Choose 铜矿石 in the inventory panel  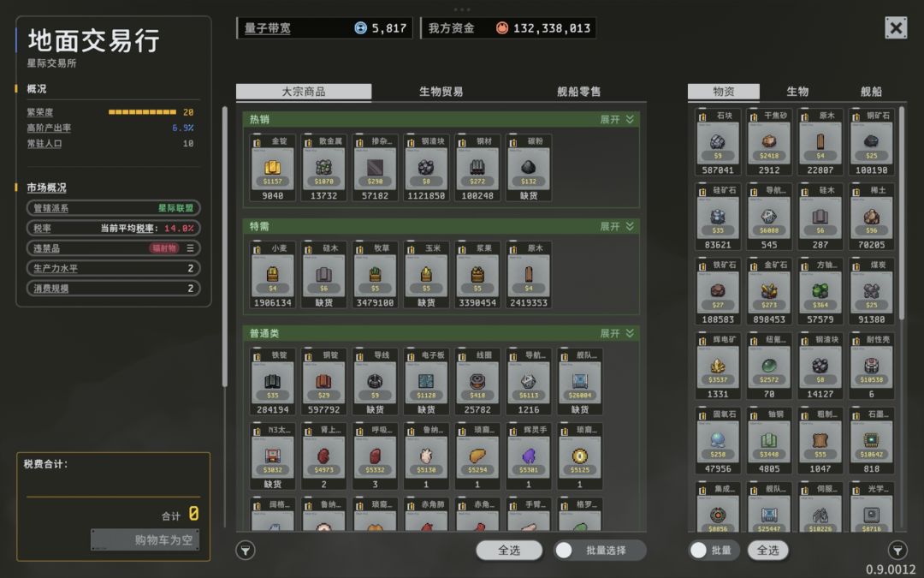(x=872, y=142)
